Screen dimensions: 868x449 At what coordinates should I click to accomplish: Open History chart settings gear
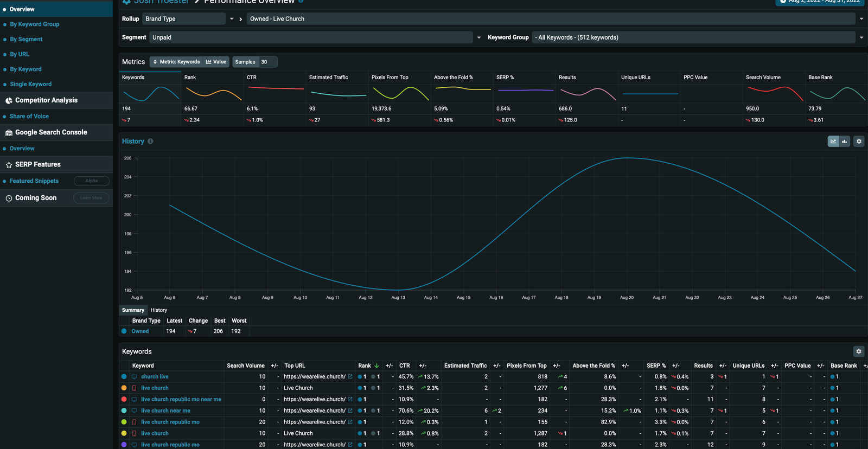point(859,142)
